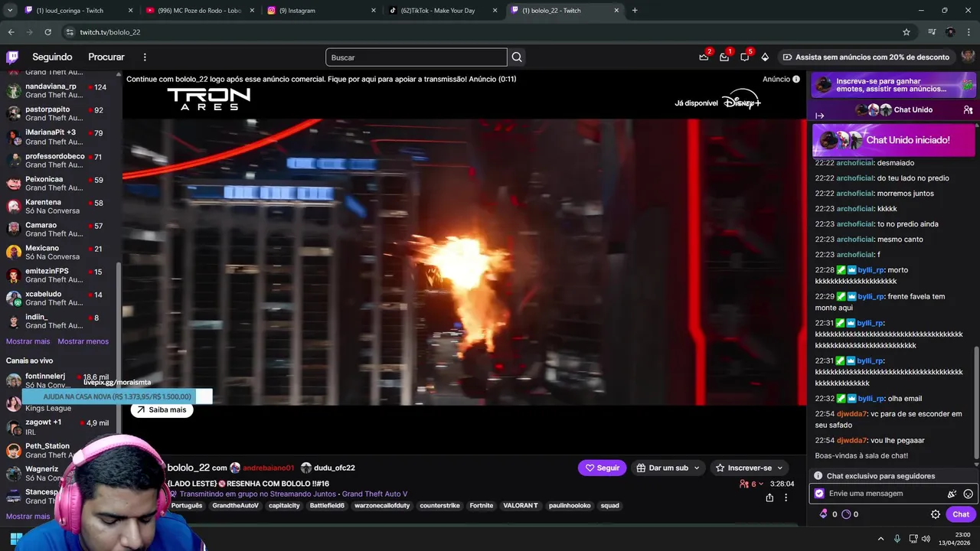Bookmark this page with the star icon

[x=906, y=32]
